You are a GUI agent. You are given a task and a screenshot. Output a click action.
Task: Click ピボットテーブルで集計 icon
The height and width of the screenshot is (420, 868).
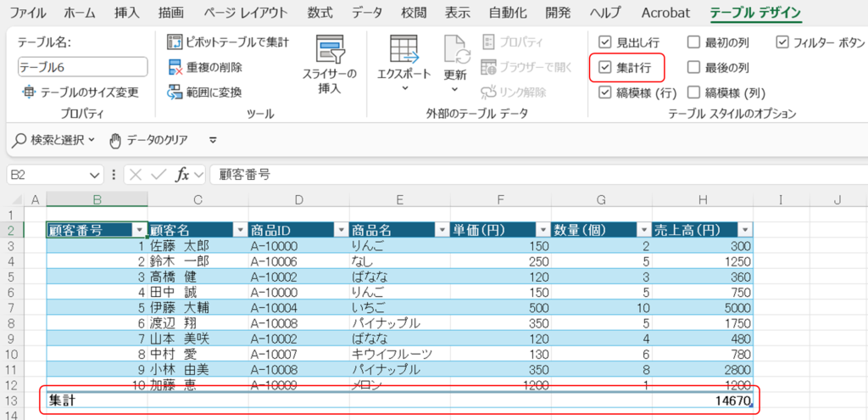(x=175, y=42)
